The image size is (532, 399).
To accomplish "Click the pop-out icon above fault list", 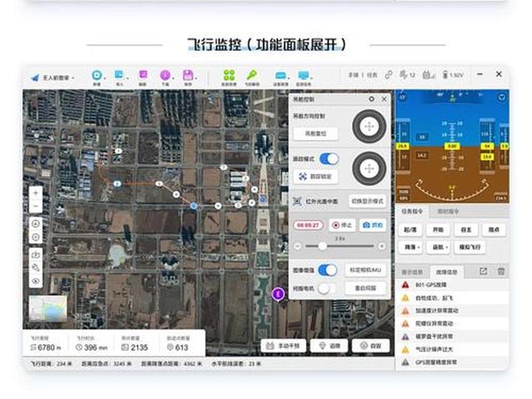I will [x=483, y=271].
